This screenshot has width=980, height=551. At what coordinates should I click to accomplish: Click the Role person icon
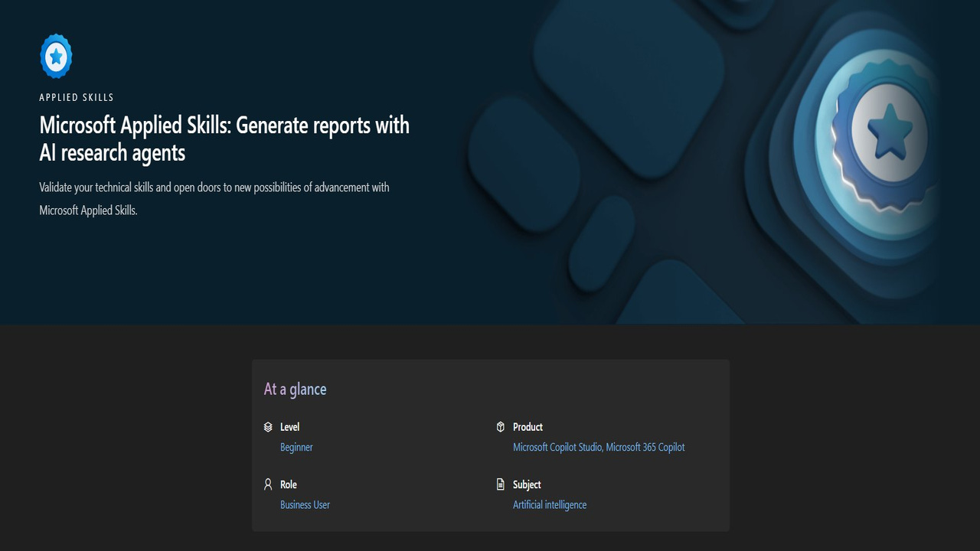pyautogui.click(x=268, y=484)
